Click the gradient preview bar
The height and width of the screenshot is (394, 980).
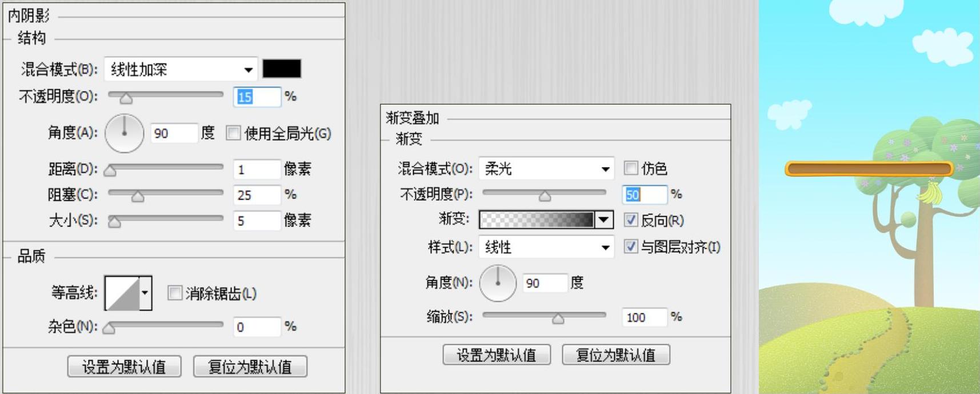point(537,220)
